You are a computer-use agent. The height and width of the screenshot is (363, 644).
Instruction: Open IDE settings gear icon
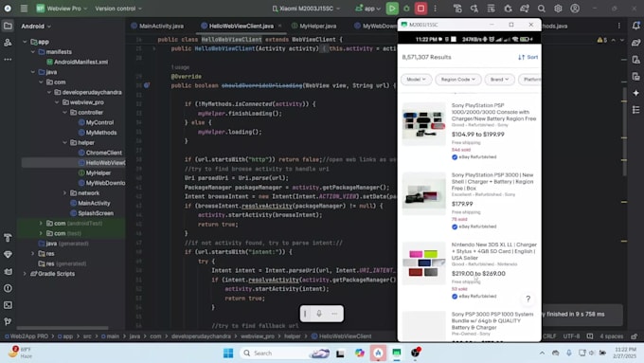[558, 9]
